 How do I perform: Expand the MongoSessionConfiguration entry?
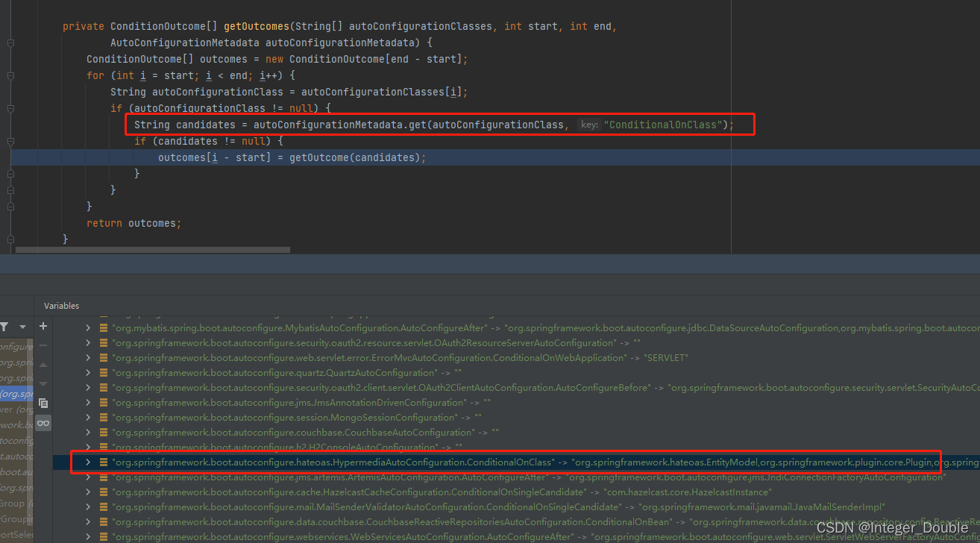click(x=88, y=418)
